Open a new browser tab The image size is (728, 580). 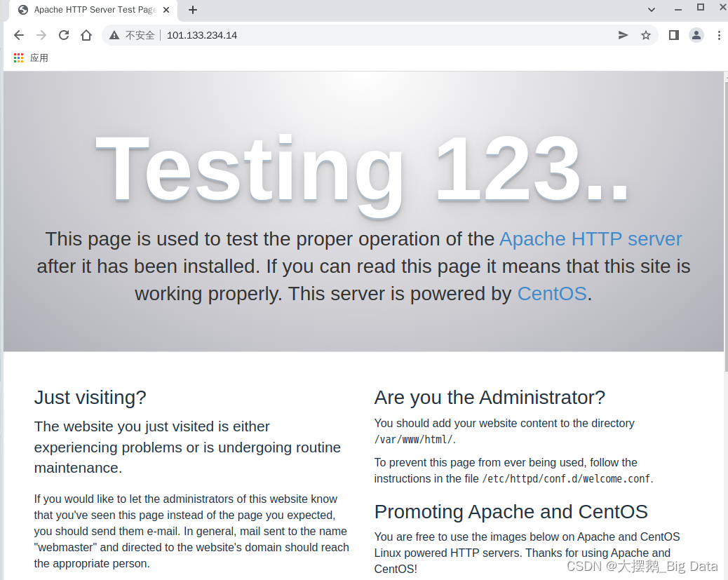click(x=193, y=10)
